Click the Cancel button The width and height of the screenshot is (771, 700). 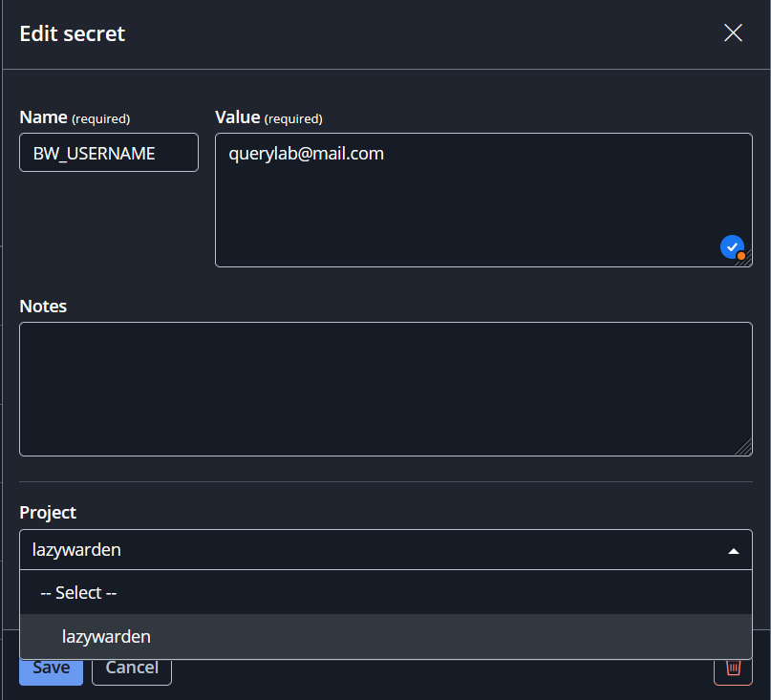coord(132,671)
